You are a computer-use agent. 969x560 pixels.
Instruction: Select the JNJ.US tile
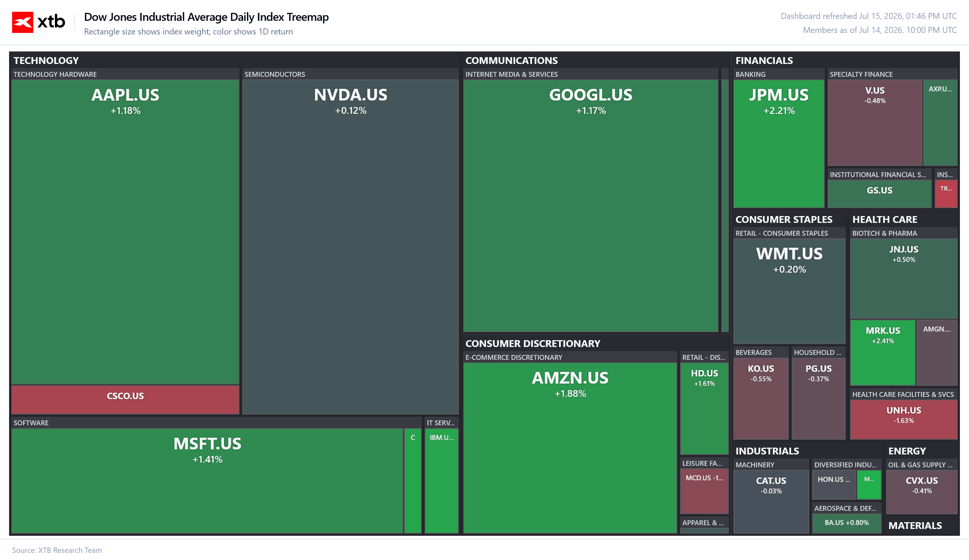click(904, 278)
